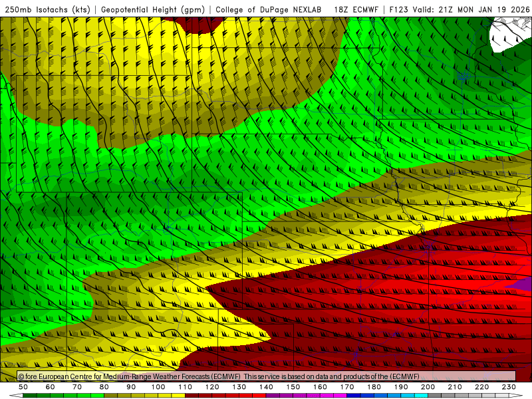Click the legend value '60'
This screenshot has width=532, height=399.
coord(51,387)
